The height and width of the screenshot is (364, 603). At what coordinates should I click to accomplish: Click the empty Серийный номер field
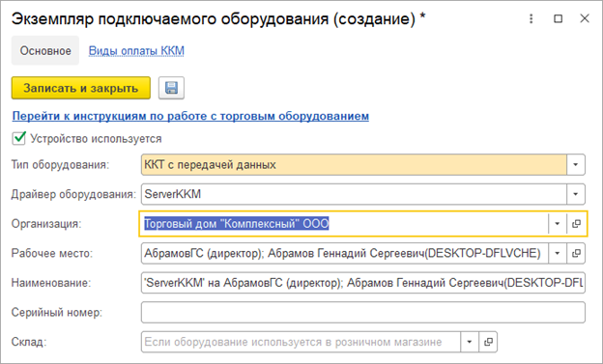(x=363, y=312)
